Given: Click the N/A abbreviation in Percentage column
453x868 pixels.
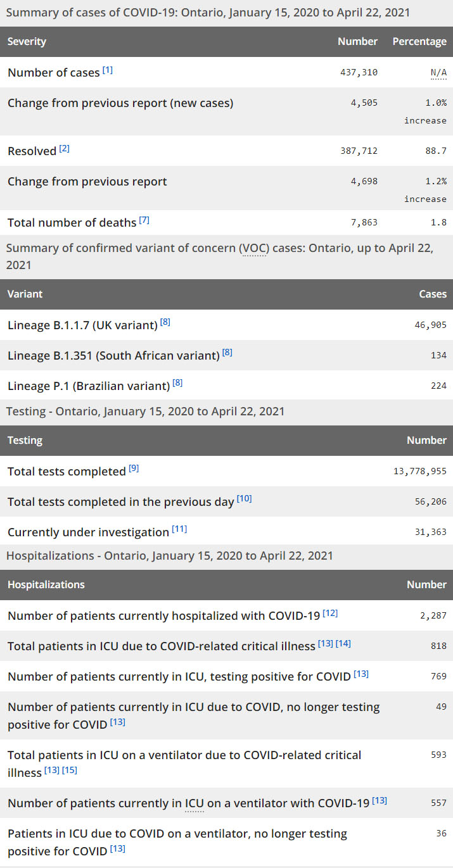Looking at the screenshot, I should point(438,73).
